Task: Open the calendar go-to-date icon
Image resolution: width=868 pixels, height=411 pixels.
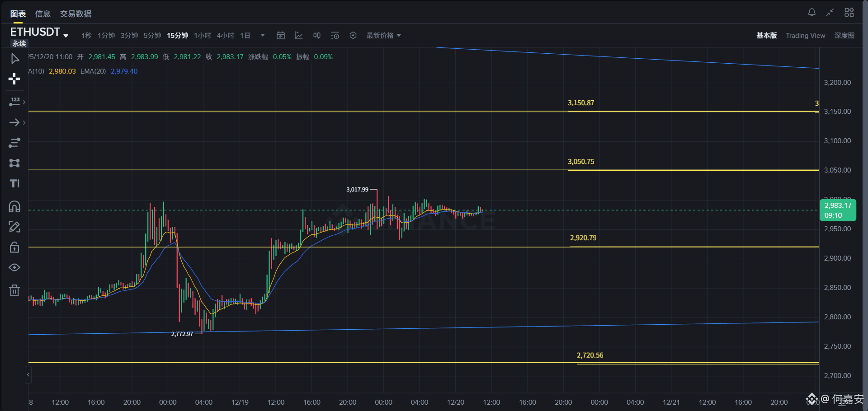Action: coord(281,35)
